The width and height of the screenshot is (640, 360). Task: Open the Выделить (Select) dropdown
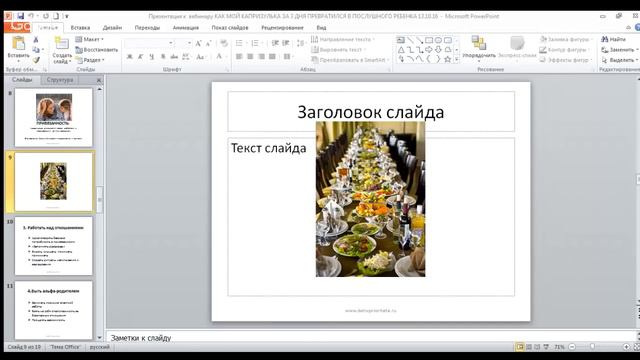click(x=620, y=60)
